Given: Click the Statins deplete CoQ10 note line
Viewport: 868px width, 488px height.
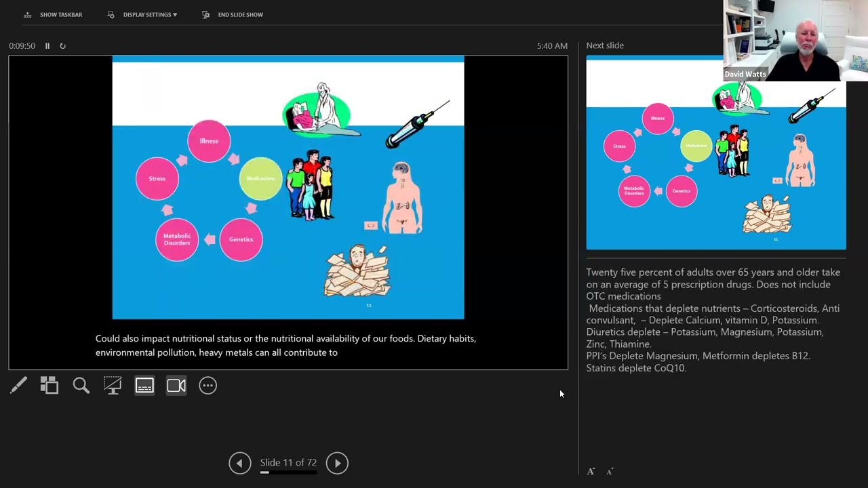Looking at the screenshot, I should pos(636,368).
